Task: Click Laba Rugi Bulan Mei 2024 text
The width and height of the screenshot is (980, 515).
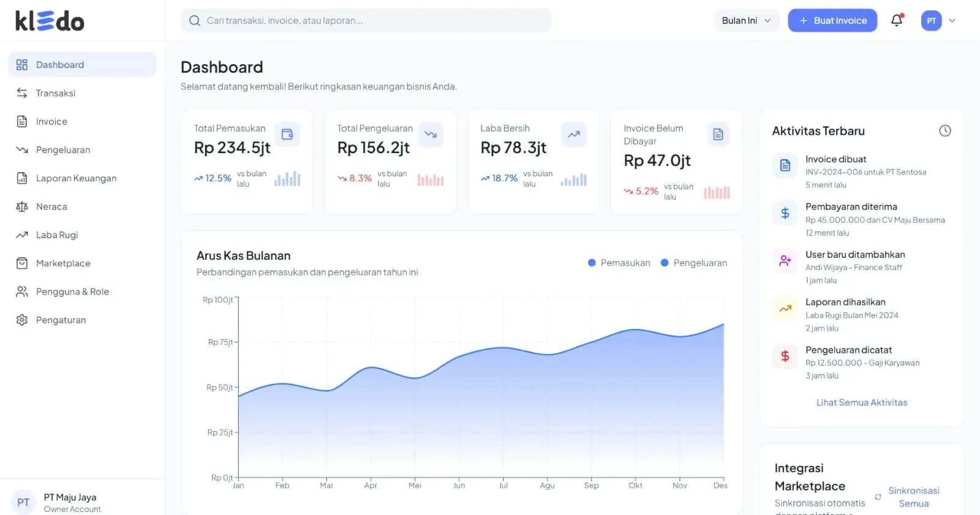Action: click(x=852, y=315)
